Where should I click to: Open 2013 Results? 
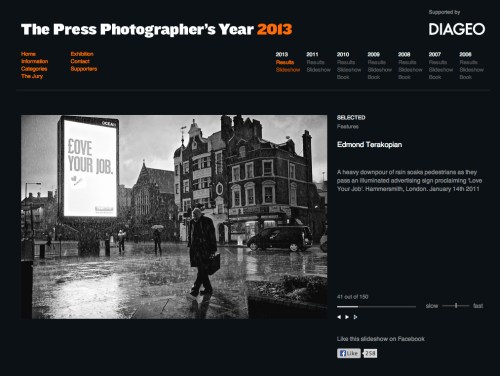point(285,62)
